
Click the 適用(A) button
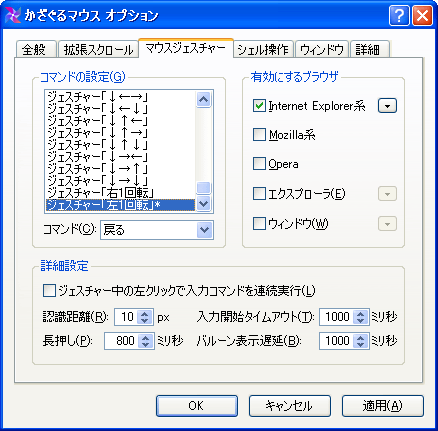pos(383,406)
